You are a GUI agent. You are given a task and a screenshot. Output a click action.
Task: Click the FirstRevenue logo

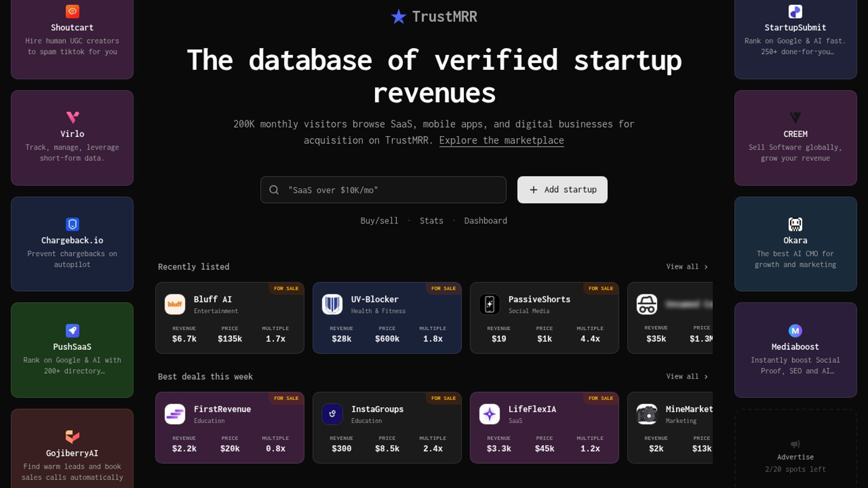click(x=175, y=414)
